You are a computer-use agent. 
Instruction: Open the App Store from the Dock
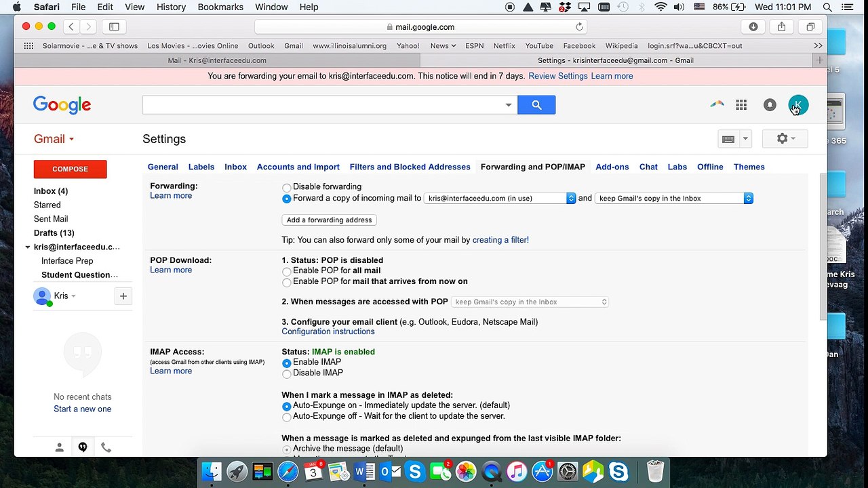(x=542, y=471)
